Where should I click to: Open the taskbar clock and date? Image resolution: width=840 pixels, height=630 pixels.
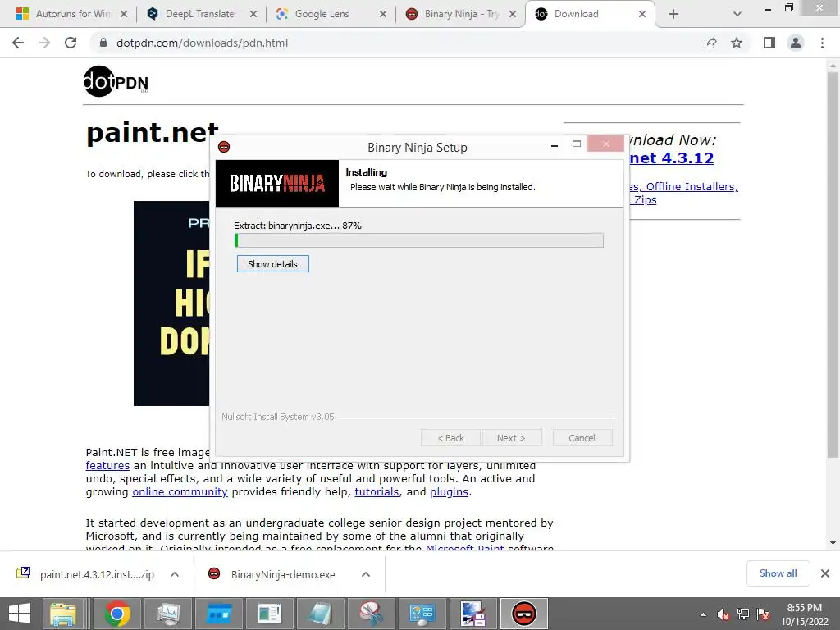coord(804,614)
